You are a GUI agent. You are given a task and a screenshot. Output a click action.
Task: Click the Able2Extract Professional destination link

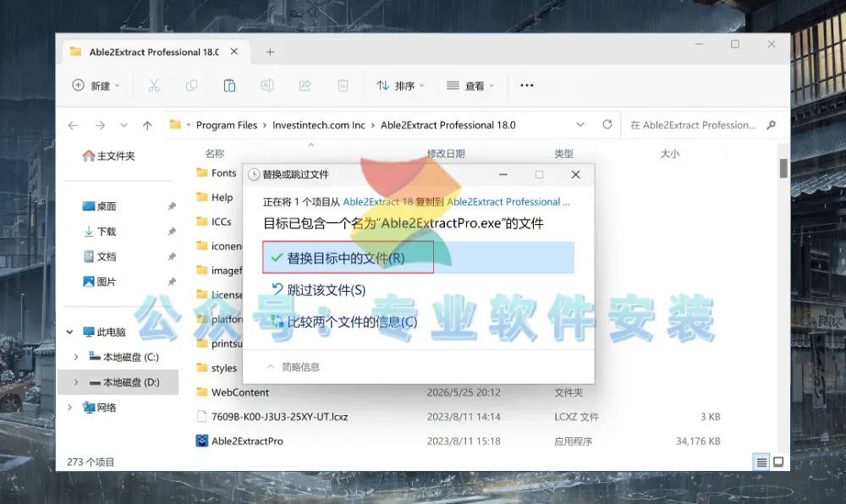[x=508, y=201]
